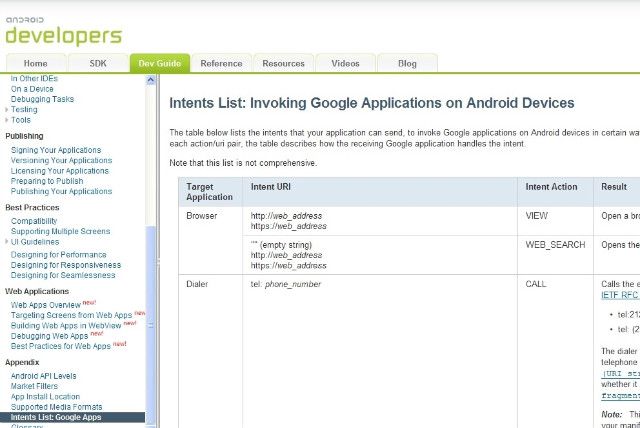Click sidebar scrollbar up arrow
Screen dimensions: 640x428
tap(151, 80)
